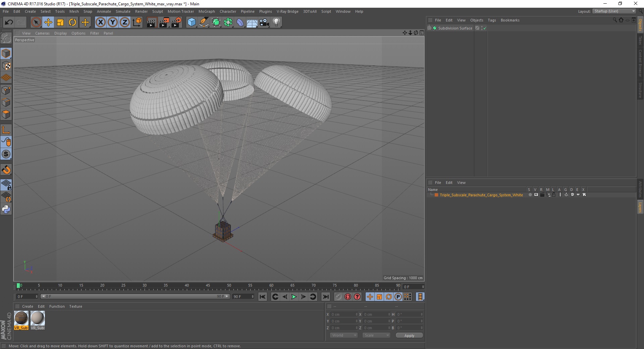Click the Apply button
This screenshot has height=349, width=644.
[409, 335]
